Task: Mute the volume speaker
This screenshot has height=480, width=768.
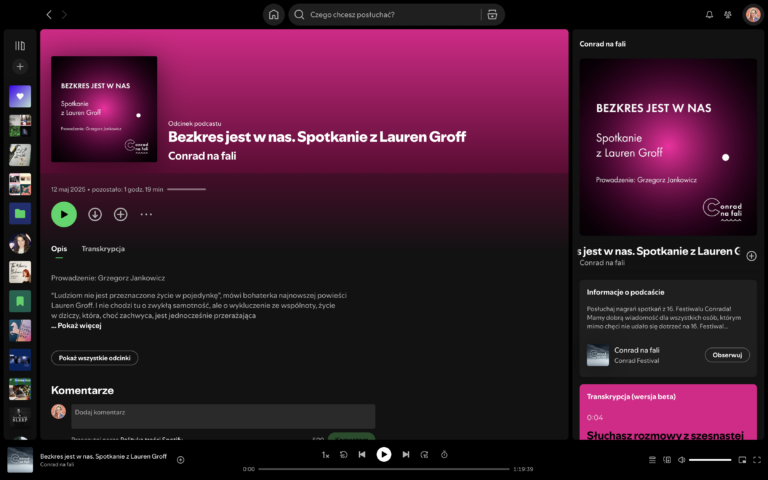Action: pos(681,460)
